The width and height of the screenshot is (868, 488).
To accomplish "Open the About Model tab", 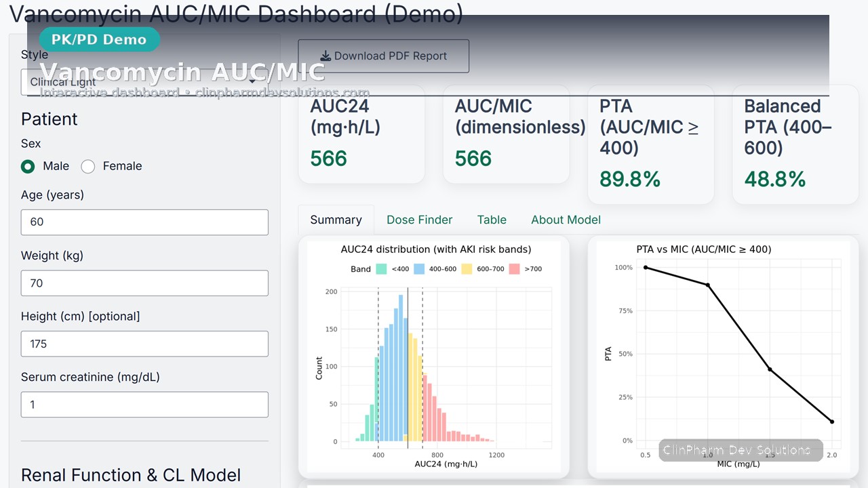I will [x=566, y=220].
